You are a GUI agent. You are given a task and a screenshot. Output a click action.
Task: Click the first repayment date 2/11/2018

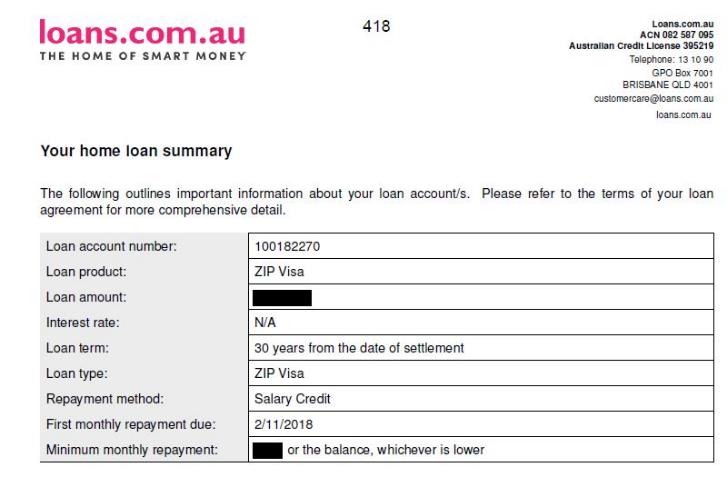click(283, 424)
